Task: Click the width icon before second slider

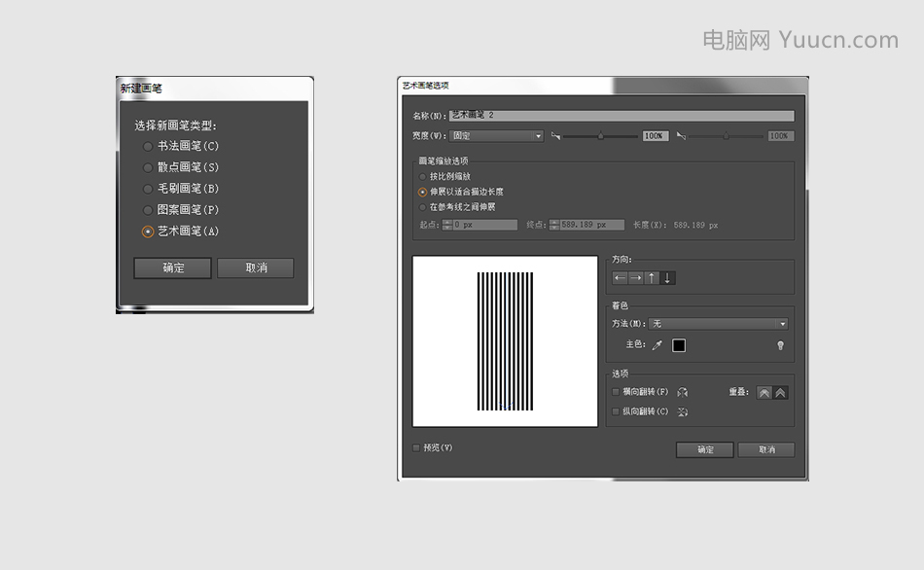Action: click(681, 136)
